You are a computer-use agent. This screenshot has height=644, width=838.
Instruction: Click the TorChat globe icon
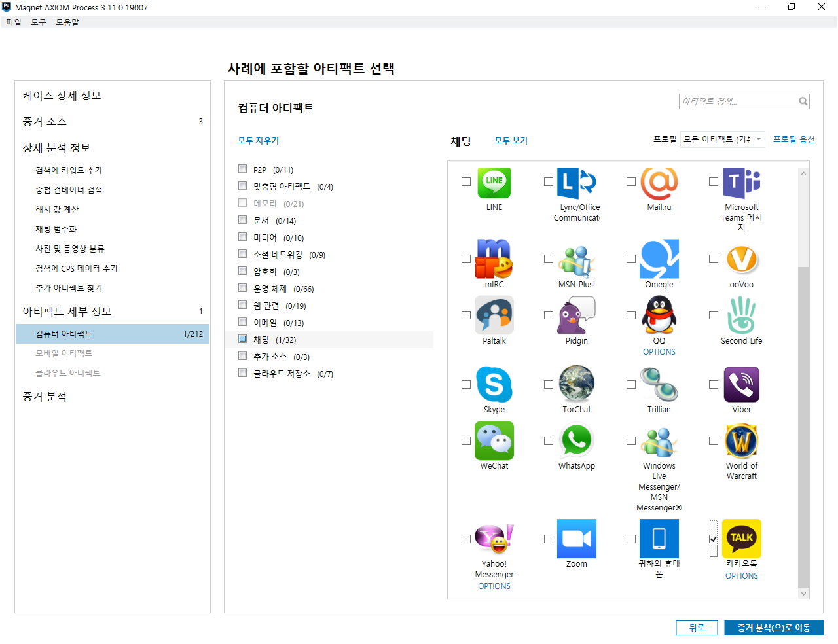coord(577,384)
